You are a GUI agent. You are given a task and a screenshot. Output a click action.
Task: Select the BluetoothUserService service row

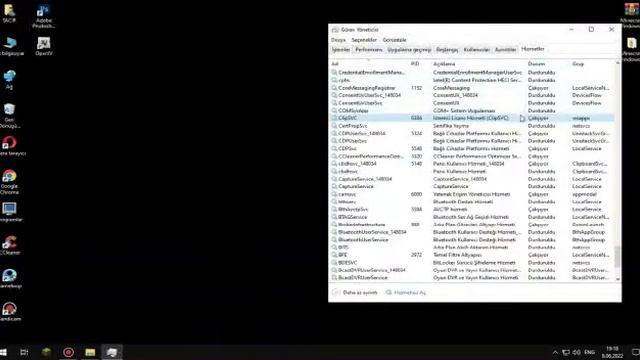[472, 240]
